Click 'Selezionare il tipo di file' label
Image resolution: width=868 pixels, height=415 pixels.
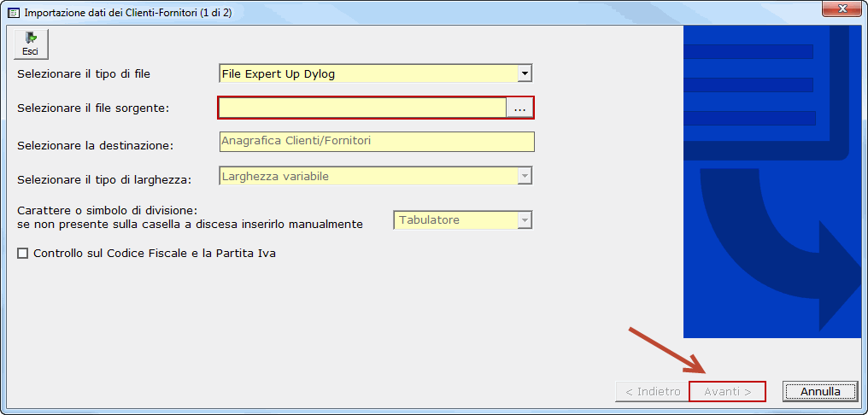[x=84, y=73]
